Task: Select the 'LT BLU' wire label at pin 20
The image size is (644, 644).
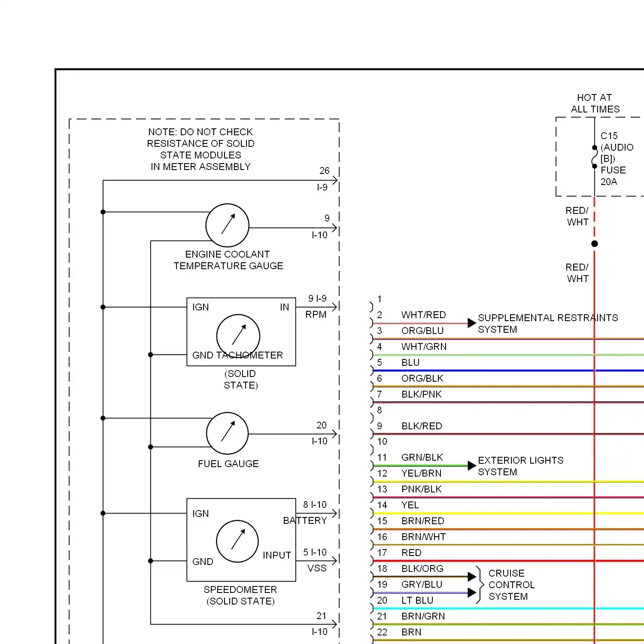Action: pos(417,600)
